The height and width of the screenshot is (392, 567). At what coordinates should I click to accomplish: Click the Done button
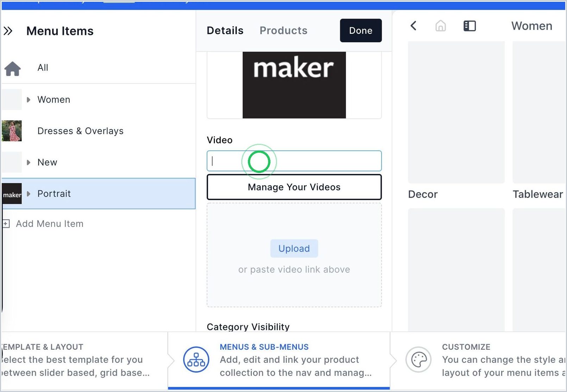pyautogui.click(x=361, y=31)
